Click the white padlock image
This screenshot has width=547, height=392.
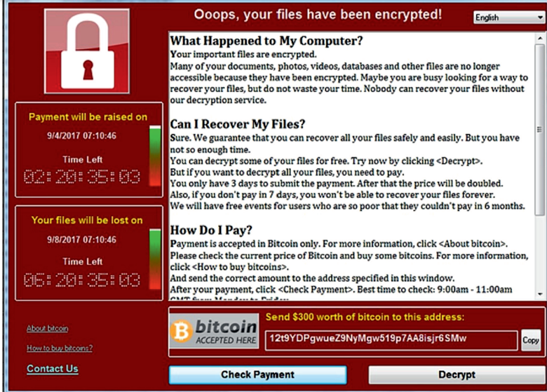[87, 51]
